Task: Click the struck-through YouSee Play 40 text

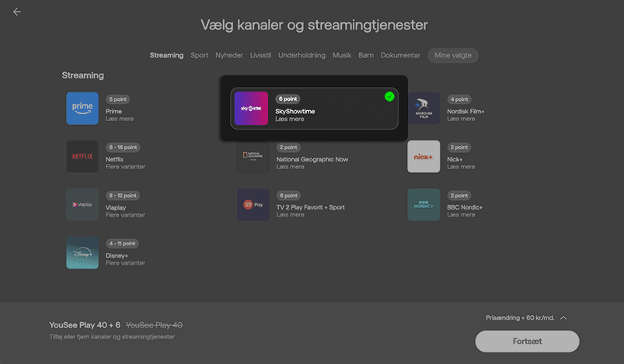Action: (x=154, y=325)
